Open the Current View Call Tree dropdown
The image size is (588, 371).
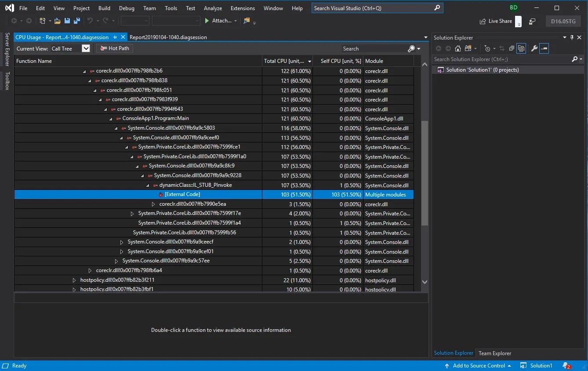tap(86, 48)
